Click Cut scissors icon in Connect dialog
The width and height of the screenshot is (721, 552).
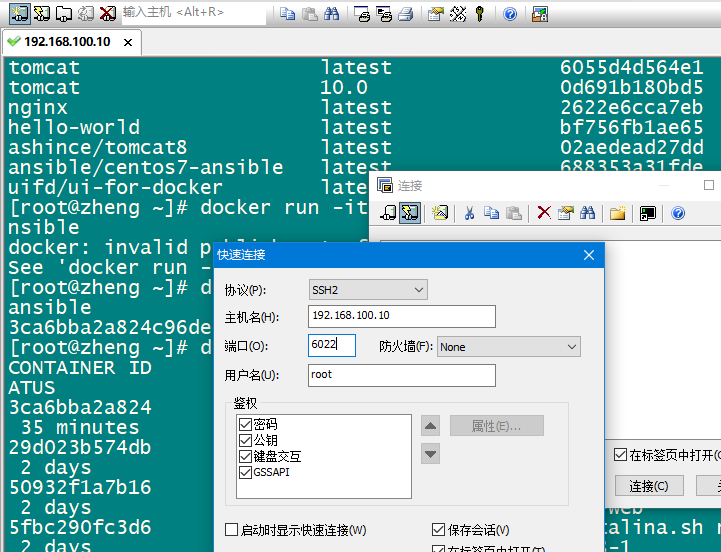[x=469, y=213]
